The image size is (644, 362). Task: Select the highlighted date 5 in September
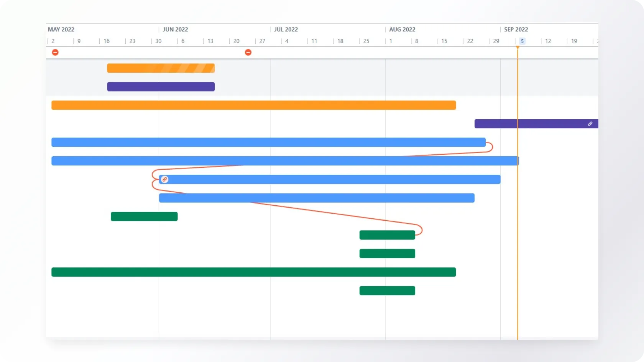[522, 41]
